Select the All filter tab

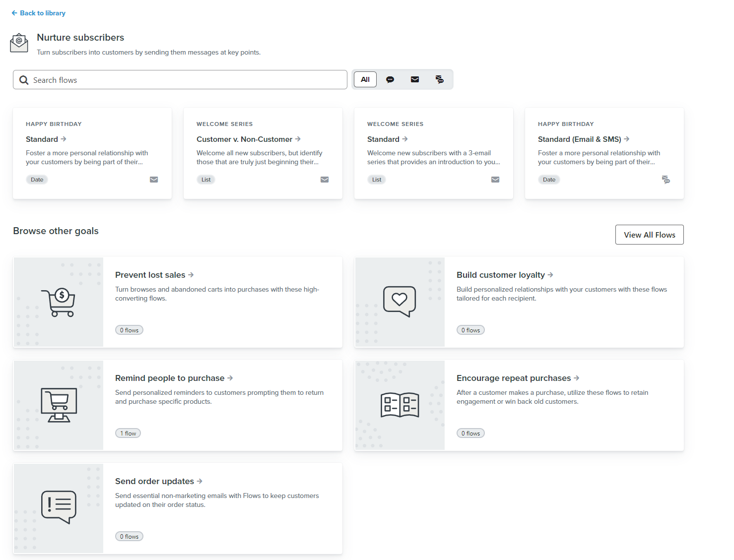tap(365, 79)
